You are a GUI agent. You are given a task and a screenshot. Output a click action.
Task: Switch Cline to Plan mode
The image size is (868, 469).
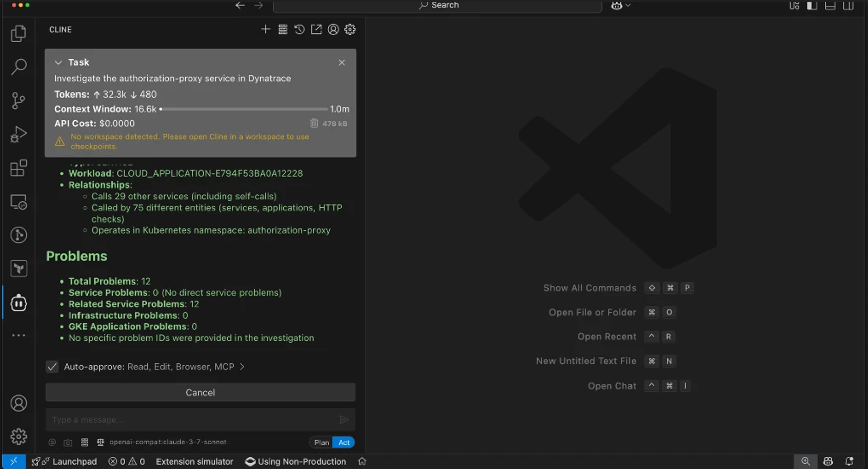pyautogui.click(x=321, y=442)
